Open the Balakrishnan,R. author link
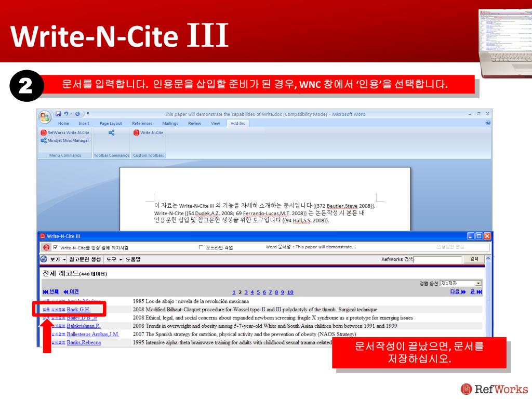The image size is (532, 399). pyautogui.click(x=84, y=326)
